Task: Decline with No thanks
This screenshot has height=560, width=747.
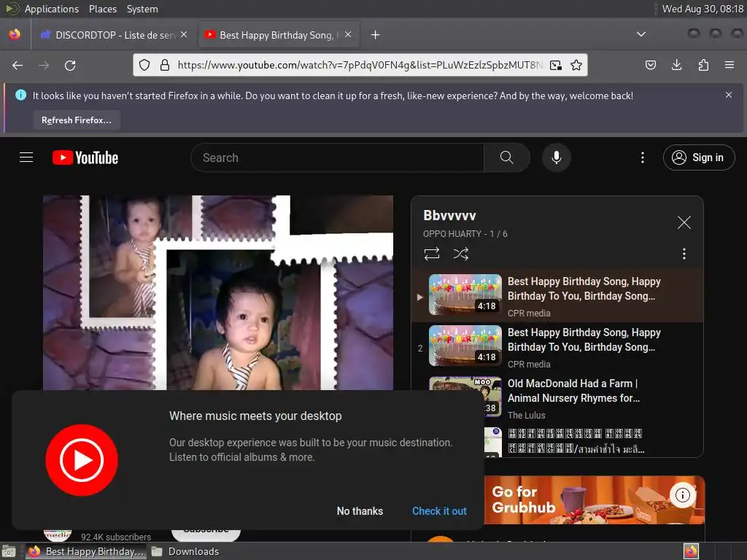Action: (x=360, y=511)
